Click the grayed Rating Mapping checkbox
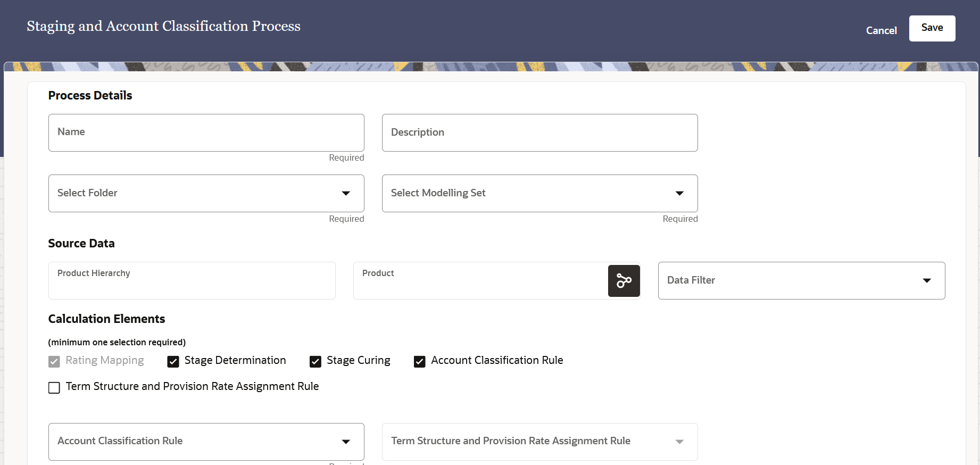Image resolution: width=980 pixels, height=465 pixels. (54, 362)
